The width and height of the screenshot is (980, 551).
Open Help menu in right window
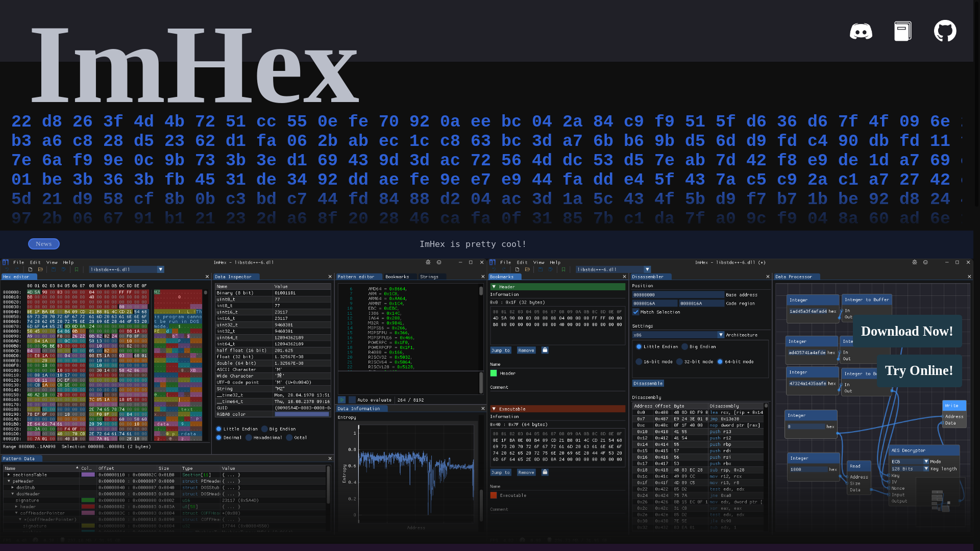(555, 262)
